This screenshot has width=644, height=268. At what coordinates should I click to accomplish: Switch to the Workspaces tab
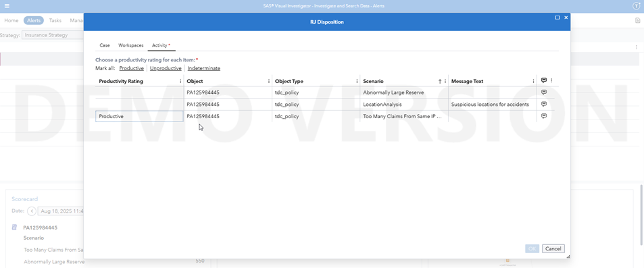click(131, 45)
